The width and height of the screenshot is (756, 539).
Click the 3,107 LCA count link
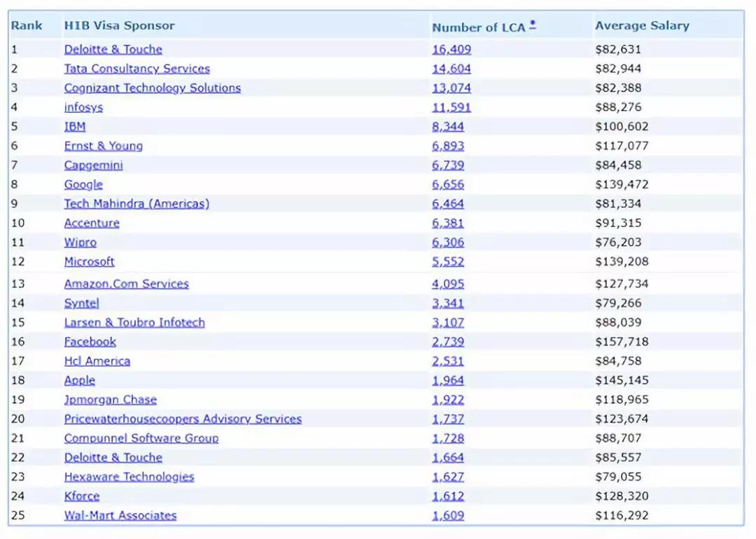[x=448, y=323]
